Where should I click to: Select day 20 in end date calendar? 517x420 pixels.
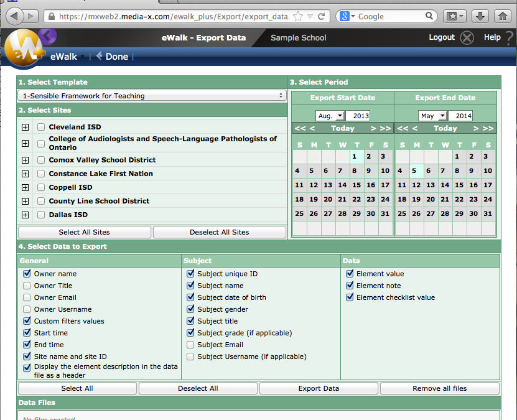pyautogui.click(x=431, y=199)
